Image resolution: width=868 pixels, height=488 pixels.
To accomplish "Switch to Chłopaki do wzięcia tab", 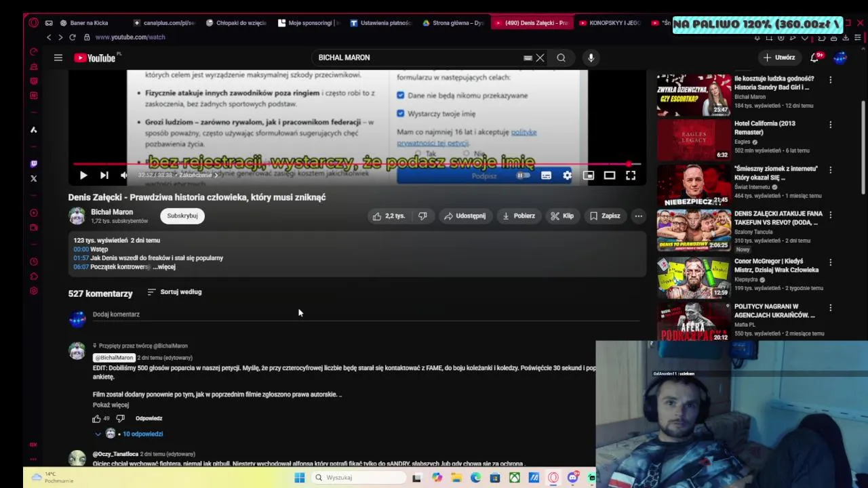I will (237, 23).
